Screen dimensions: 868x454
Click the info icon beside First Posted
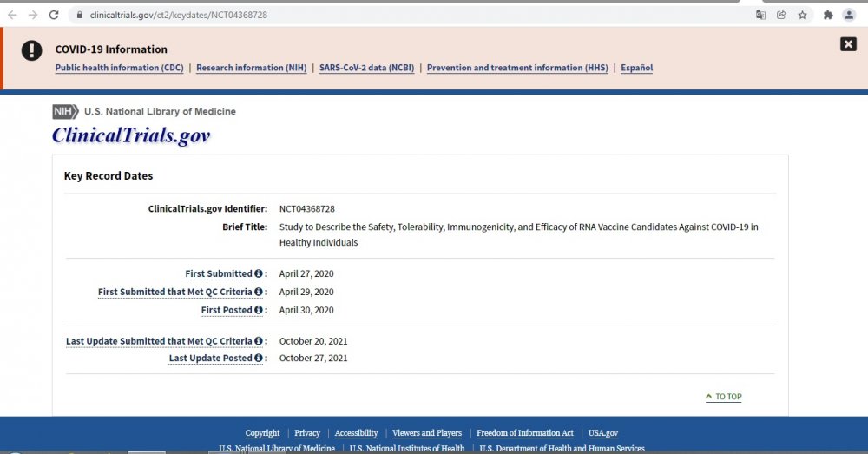(259, 311)
